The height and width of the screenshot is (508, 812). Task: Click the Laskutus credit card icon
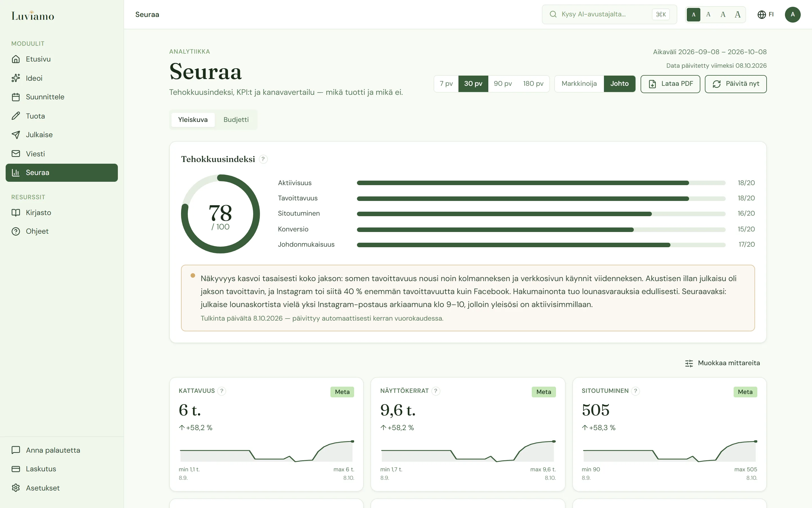tap(16, 469)
